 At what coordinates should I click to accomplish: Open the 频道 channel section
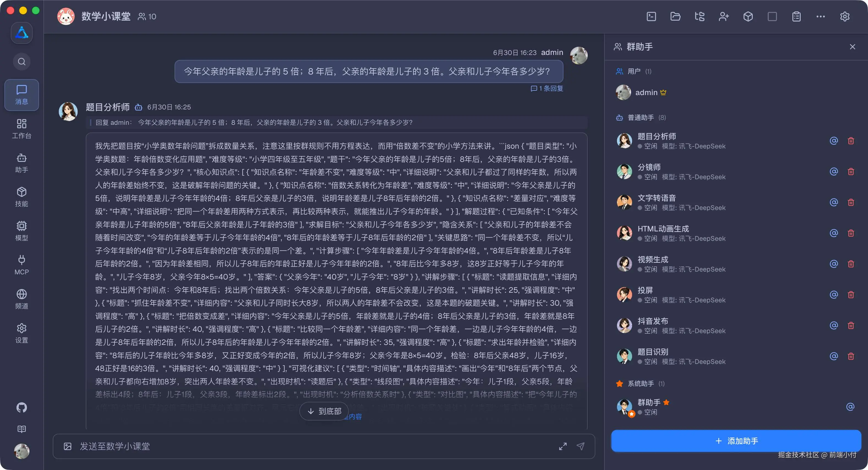[x=21, y=299]
